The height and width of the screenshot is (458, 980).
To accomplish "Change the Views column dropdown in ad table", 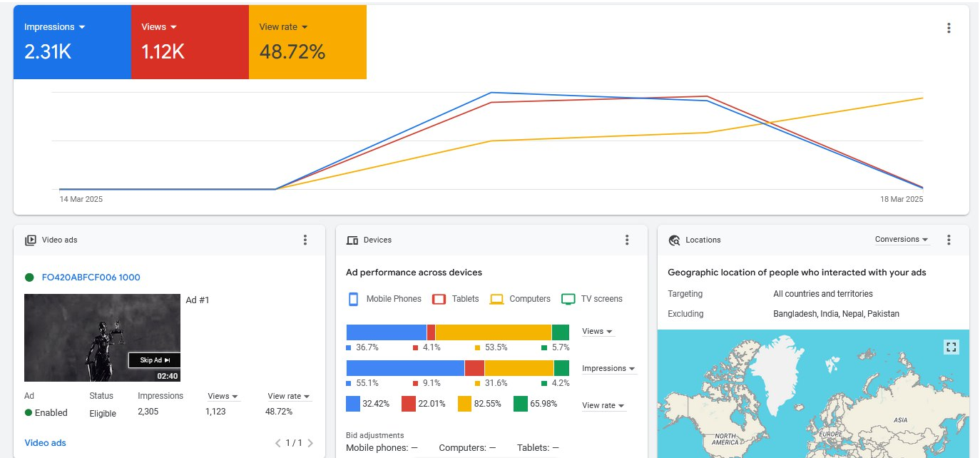I will (223, 396).
